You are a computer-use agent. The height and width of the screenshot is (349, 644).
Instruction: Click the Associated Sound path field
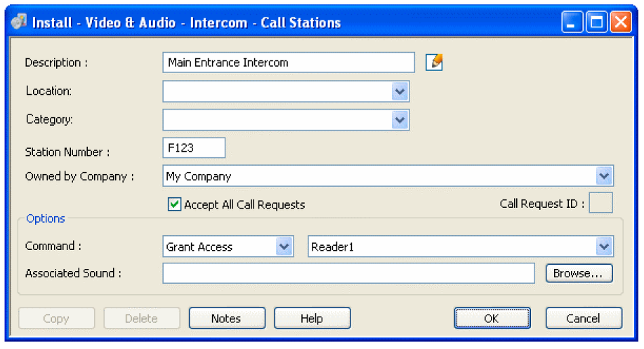pos(348,273)
